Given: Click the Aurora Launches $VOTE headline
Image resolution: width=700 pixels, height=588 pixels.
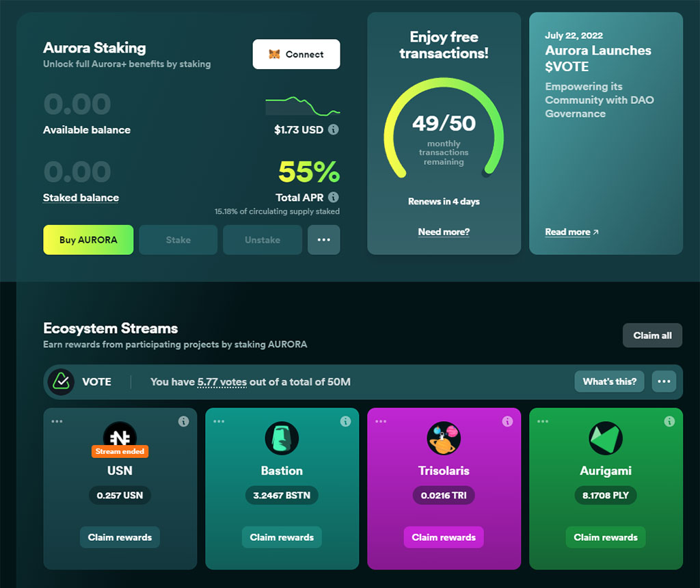Looking at the screenshot, I should pos(598,59).
